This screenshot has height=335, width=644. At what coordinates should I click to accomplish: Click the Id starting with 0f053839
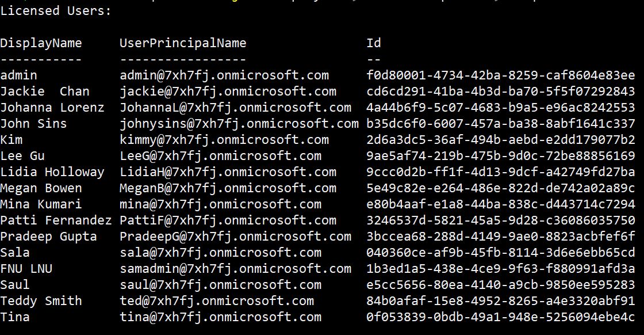click(500, 317)
